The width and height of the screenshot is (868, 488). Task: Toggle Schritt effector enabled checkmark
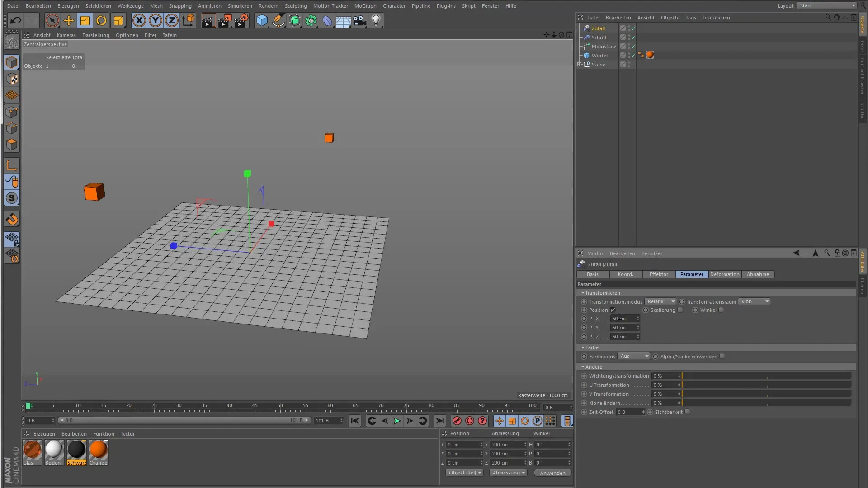(x=633, y=38)
